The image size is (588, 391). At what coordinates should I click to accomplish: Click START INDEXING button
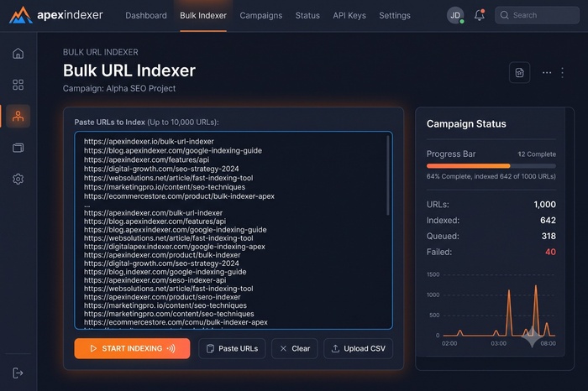coord(132,349)
